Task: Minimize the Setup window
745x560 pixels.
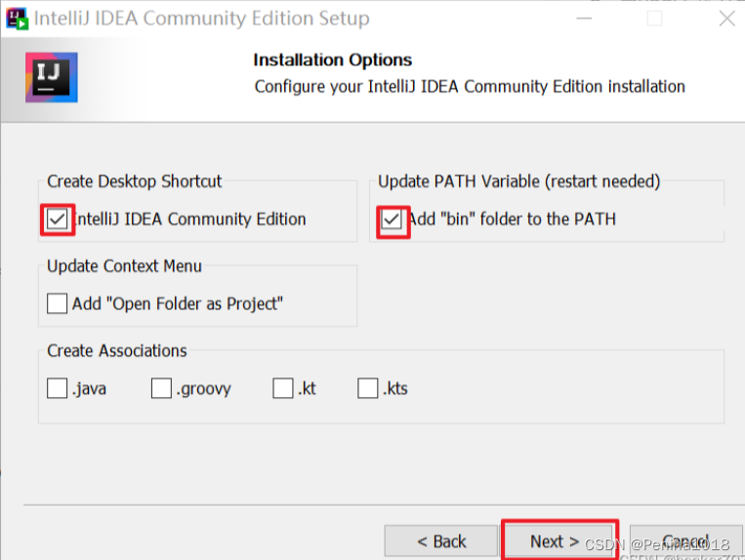Action: (584, 19)
